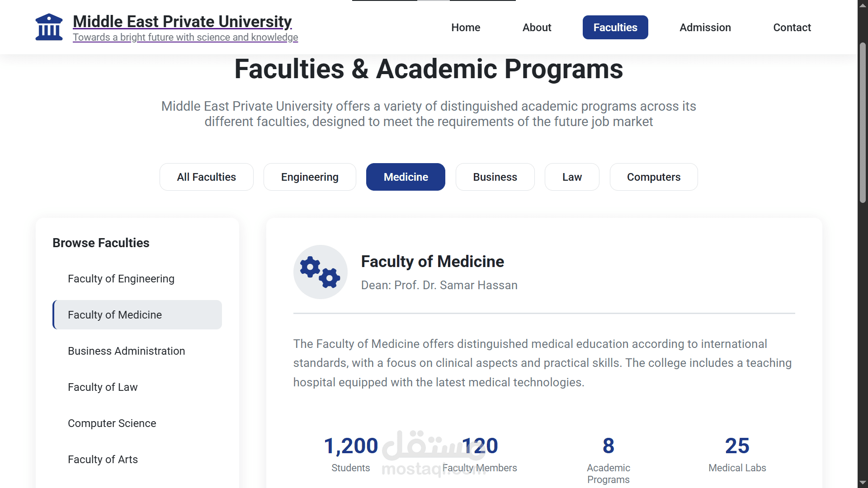Viewport: 868px width, 488px height.
Task: Select Business Administration from Browse Faculties
Action: [x=127, y=351]
